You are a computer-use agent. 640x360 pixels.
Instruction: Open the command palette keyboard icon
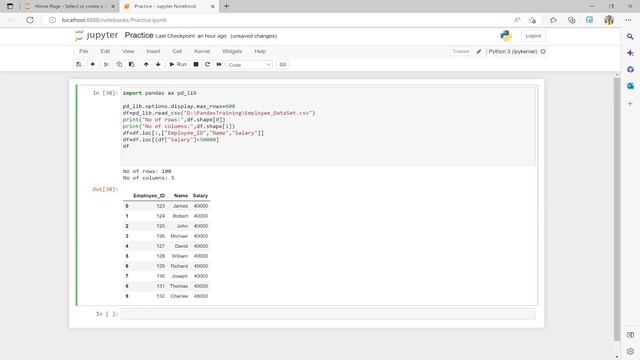point(282,64)
